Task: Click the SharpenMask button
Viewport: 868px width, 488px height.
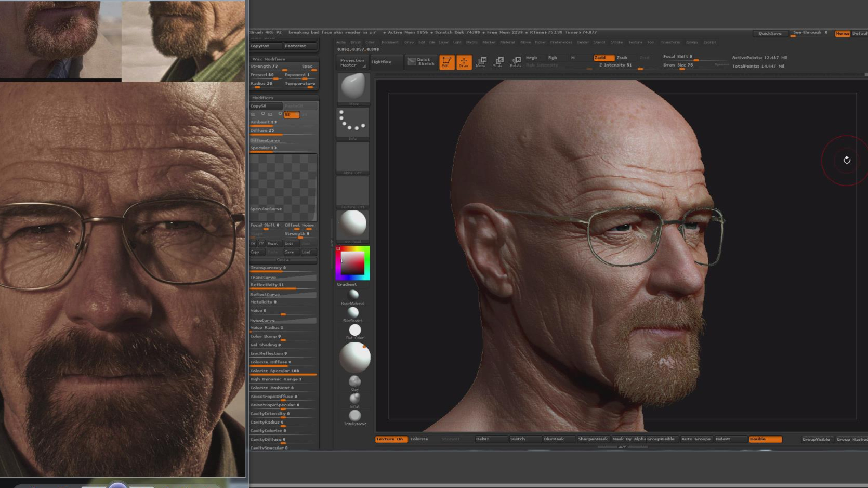Action: tap(593, 439)
